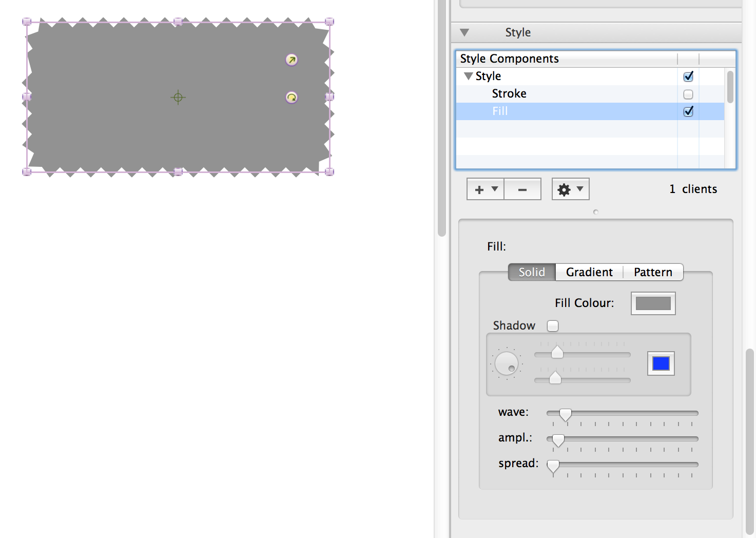Click the '1 clients' text
This screenshot has width=756, height=538.
click(x=693, y=189)
